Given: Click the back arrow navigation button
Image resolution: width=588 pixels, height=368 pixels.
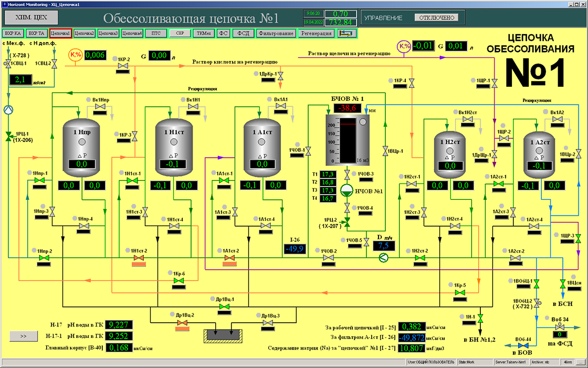Looking at the screenshot, I should 345,33.
